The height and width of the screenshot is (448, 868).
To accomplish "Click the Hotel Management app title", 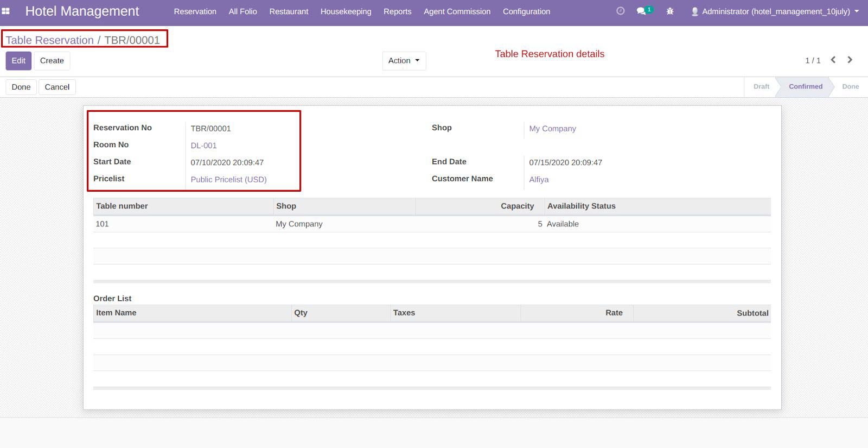I will (x=82, y=11).
